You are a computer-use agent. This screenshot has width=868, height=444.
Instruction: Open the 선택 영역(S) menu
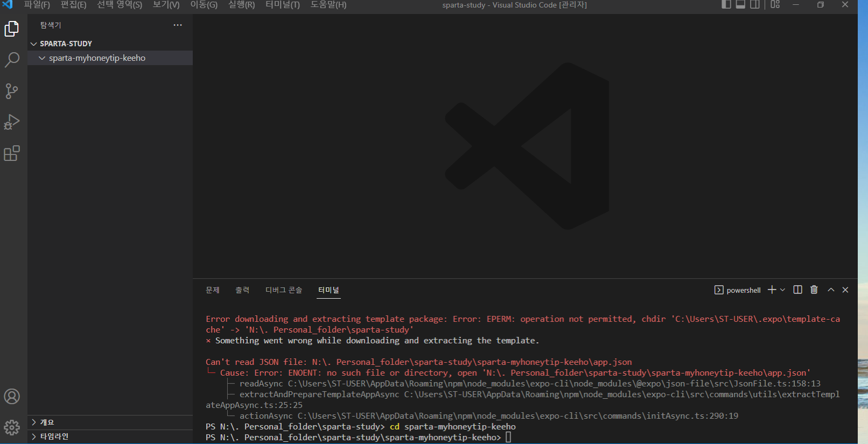coord(120,5)
